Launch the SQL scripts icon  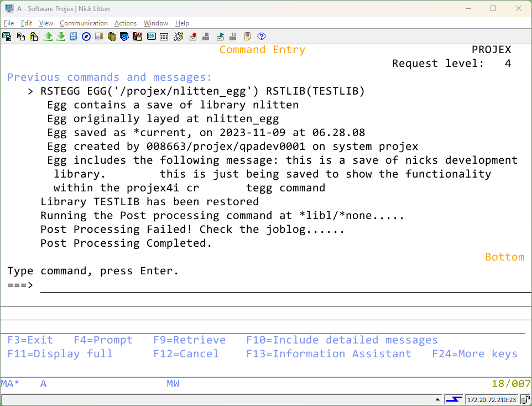137,37
